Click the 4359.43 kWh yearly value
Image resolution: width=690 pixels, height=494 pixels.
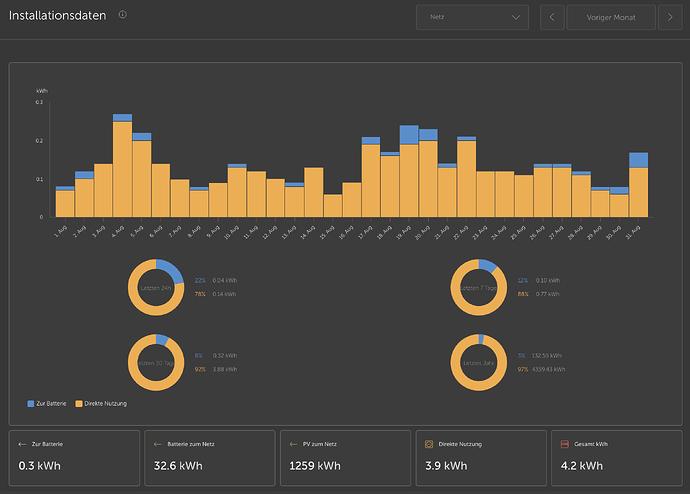point(548,370)
